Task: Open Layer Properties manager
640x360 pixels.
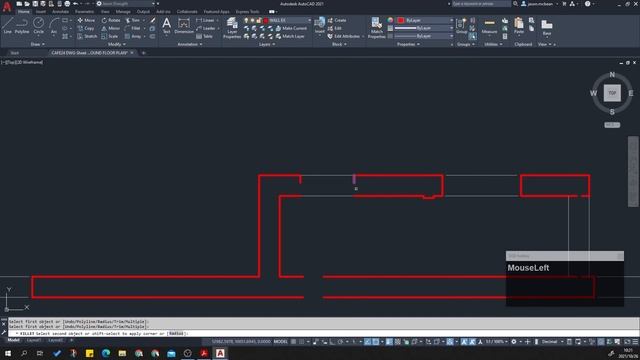Action: coord(232,28)
